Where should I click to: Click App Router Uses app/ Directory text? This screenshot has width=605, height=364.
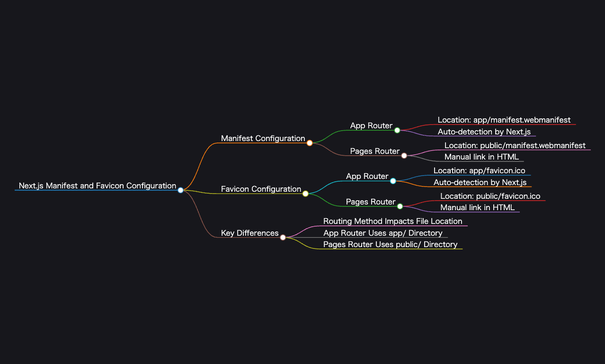(x=383, y=233)
